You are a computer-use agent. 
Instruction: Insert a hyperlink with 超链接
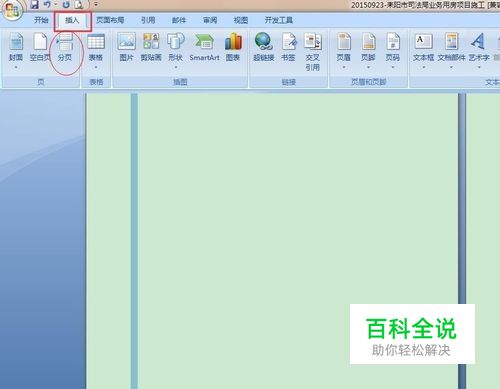coord(264,47)
